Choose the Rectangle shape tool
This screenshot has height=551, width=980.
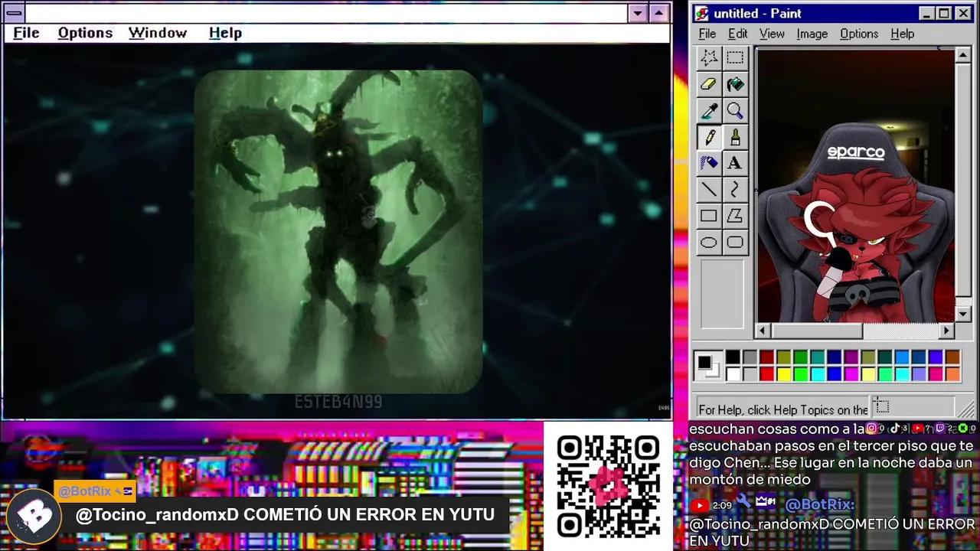pyautogui.click(x=709, y=216)
